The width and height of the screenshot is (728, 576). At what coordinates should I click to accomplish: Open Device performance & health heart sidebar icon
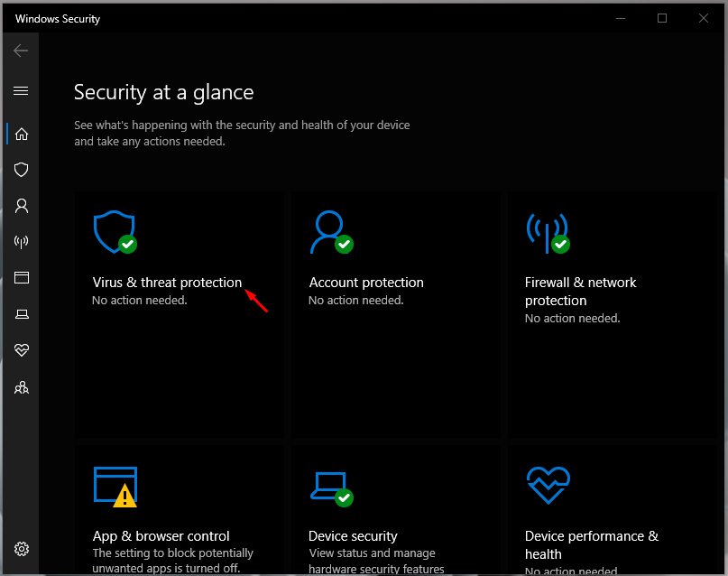pos(22,350)
